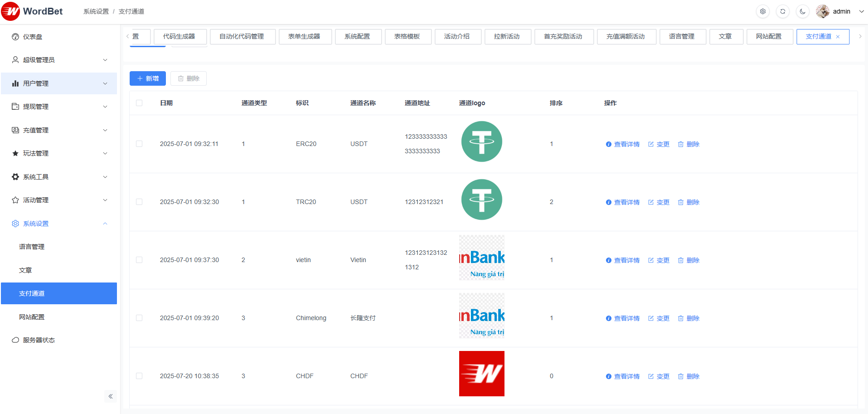Collapse the sidebar with double-arrow icon
The image size is (868, 414).
tap(110, 396)
